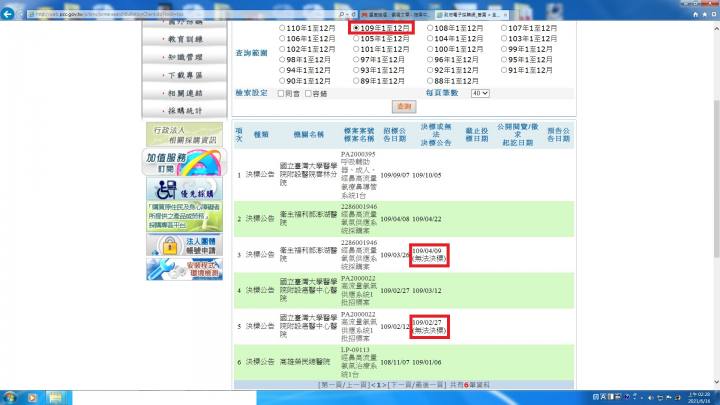Open the 每頁筆數 dropdown showing 40
The height and width of the screenshot is (405, 720).
coord(479,92)
